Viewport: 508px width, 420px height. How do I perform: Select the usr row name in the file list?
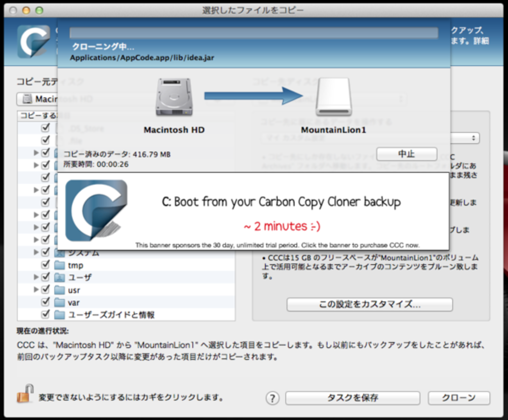pos(74,290)
